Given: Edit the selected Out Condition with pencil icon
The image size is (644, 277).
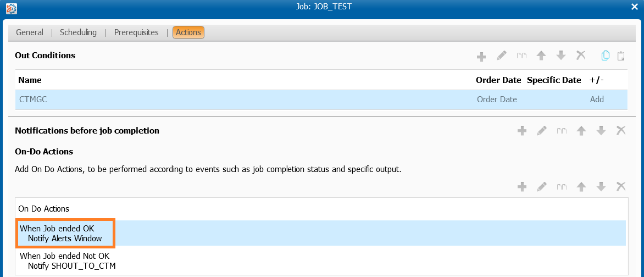Looking at the screenshot, I should pyautogui.click(x=501, y=56).
